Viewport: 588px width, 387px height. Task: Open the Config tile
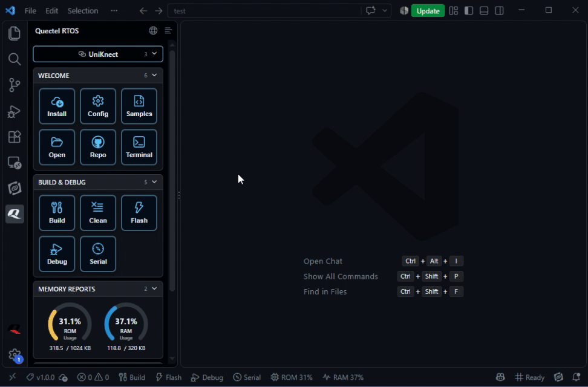(98, 106)
